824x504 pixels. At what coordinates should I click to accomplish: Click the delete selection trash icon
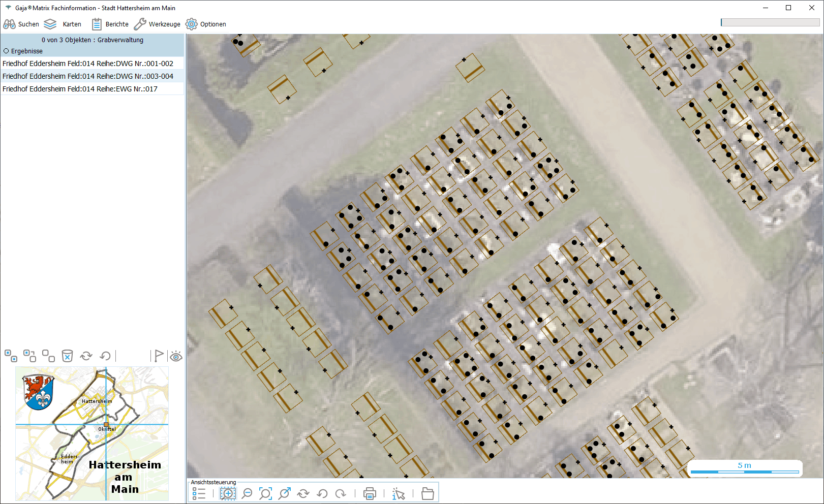(67, 356)
